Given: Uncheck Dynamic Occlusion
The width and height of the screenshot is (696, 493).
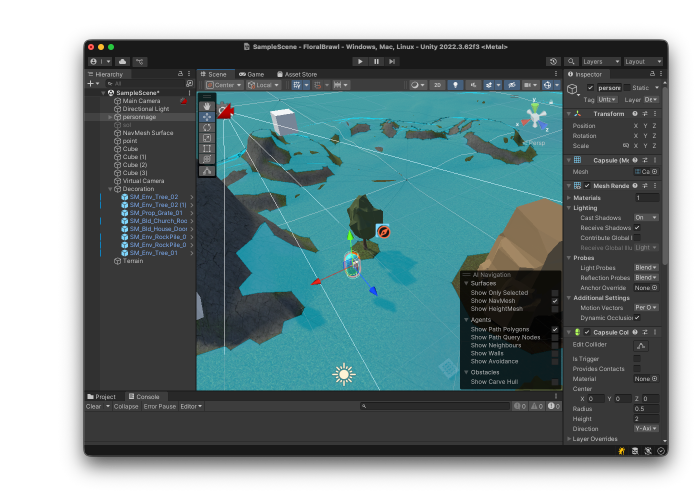Looking at the screenshot, I should pos(637,318).
